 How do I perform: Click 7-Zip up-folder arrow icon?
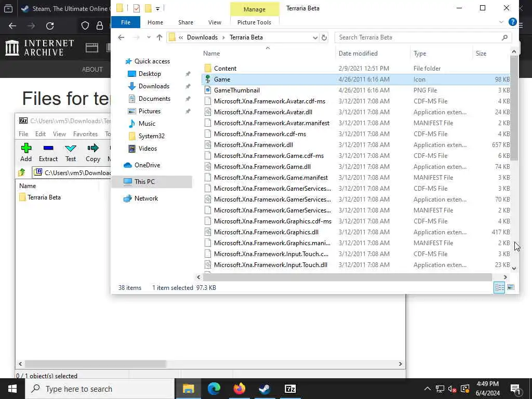point(22,172)
